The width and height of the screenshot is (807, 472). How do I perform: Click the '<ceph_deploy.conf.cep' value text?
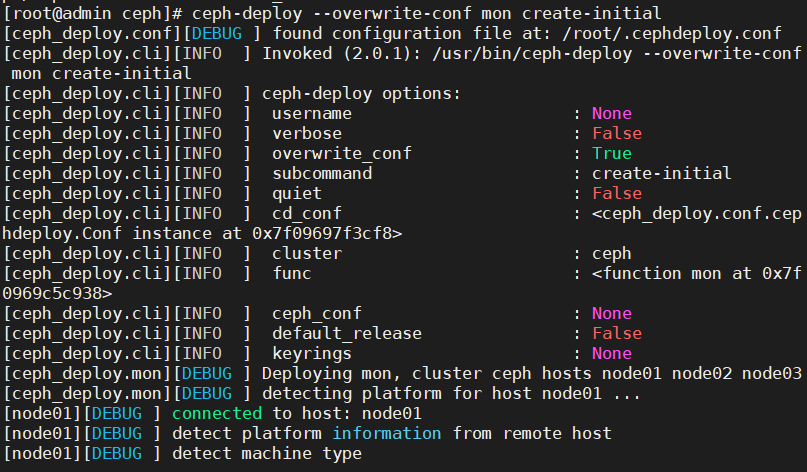(x=697, y=214)
